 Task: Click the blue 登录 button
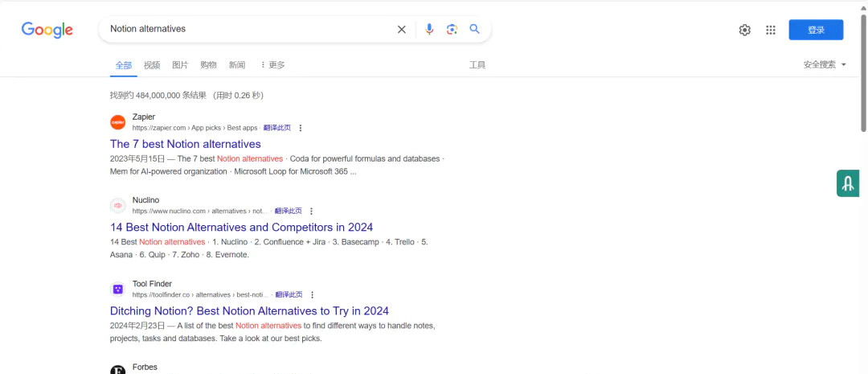pyautogui.click(x=816, y=30)
